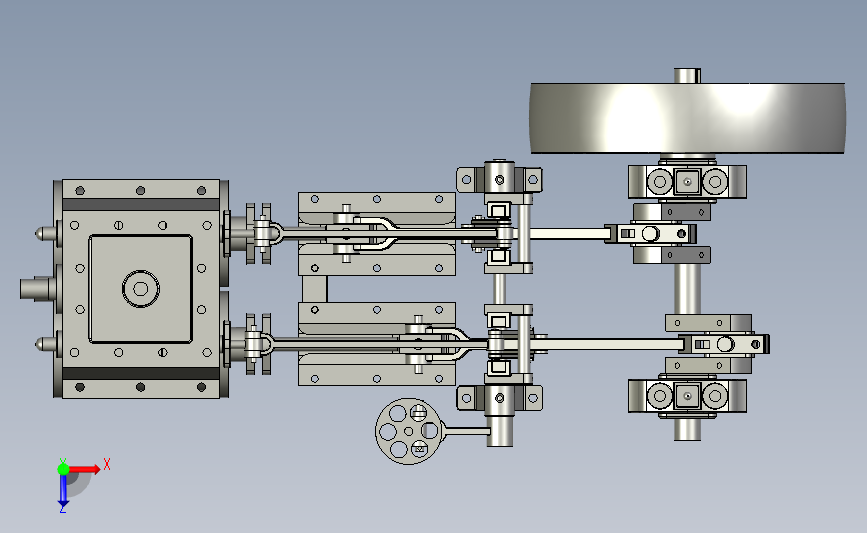867x533 pixels.
Task: Pick the handwheel's stem arm
Action: pyautogui.click(x=467, y=430)
